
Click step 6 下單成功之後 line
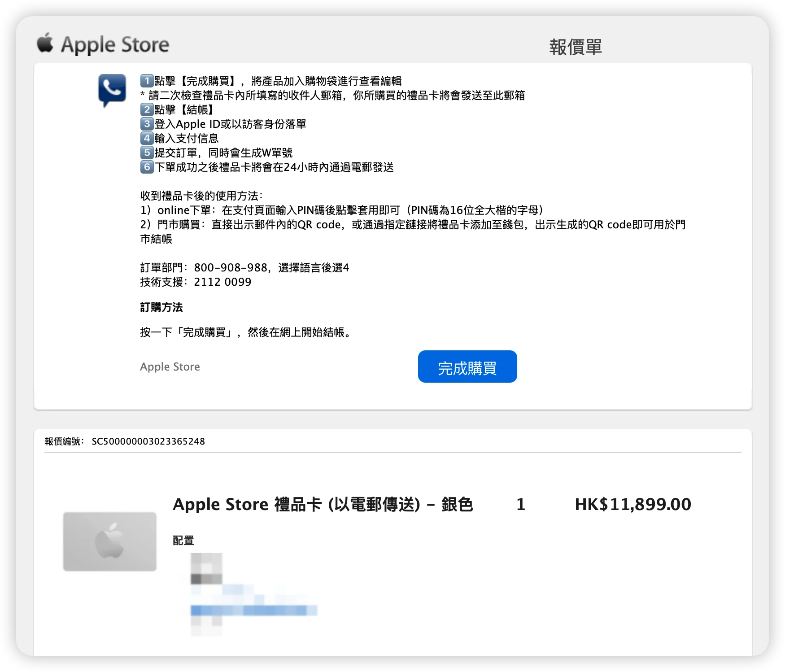coord(267,167)
